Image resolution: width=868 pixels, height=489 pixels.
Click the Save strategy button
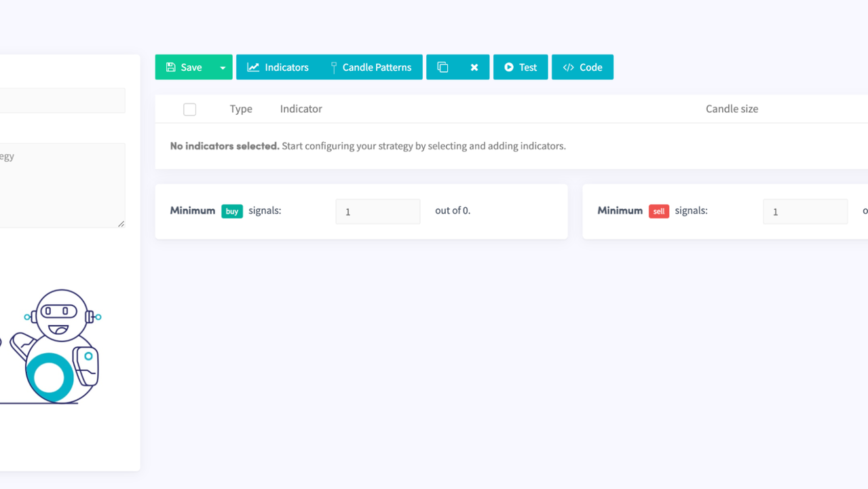coord(184,67)
